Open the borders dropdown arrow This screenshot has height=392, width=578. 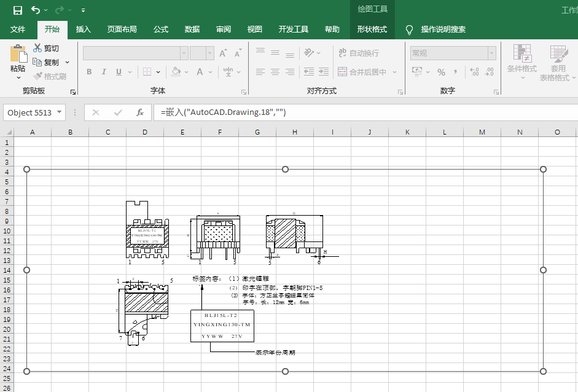click(x=158, y=73)
